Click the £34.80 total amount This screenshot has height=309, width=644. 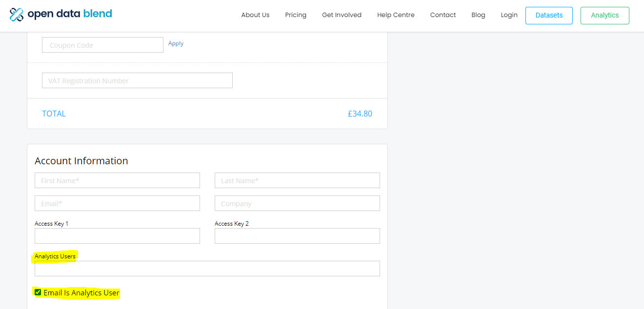click(360, 114)
